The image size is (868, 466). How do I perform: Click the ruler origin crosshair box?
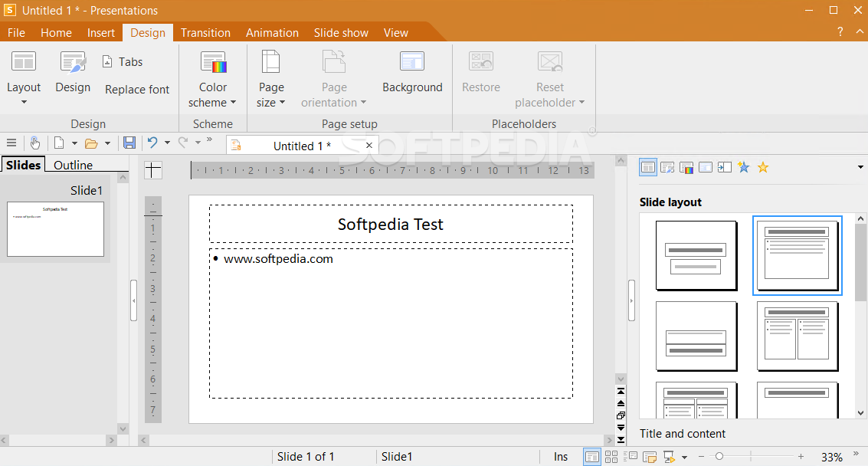pyautogui.click(x=152, y=169)
